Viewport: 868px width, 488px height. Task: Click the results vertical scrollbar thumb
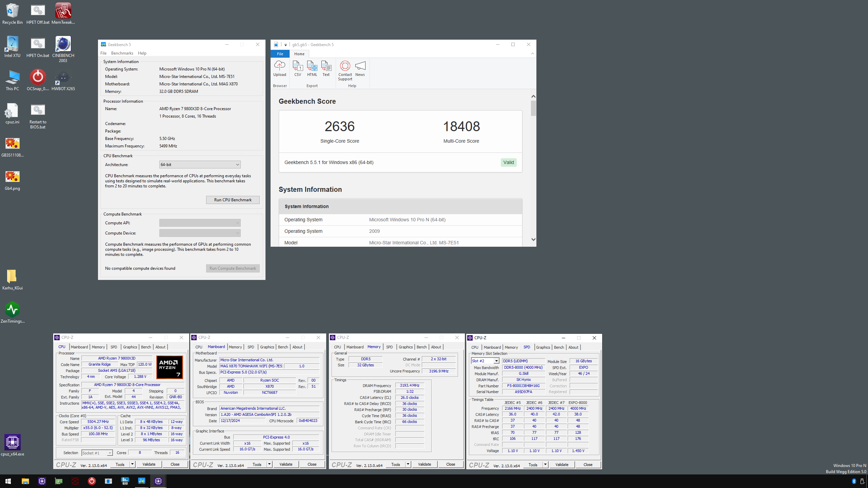[533, 108]
